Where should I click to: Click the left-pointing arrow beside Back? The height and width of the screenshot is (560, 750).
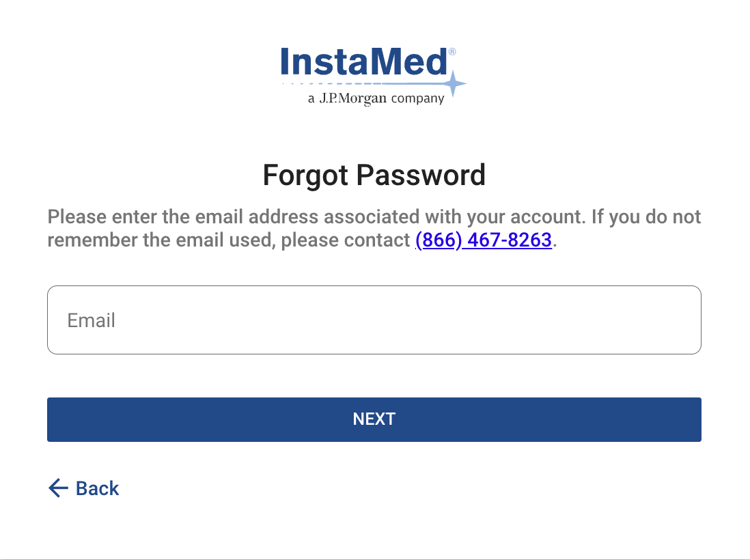tap(57, 488)
